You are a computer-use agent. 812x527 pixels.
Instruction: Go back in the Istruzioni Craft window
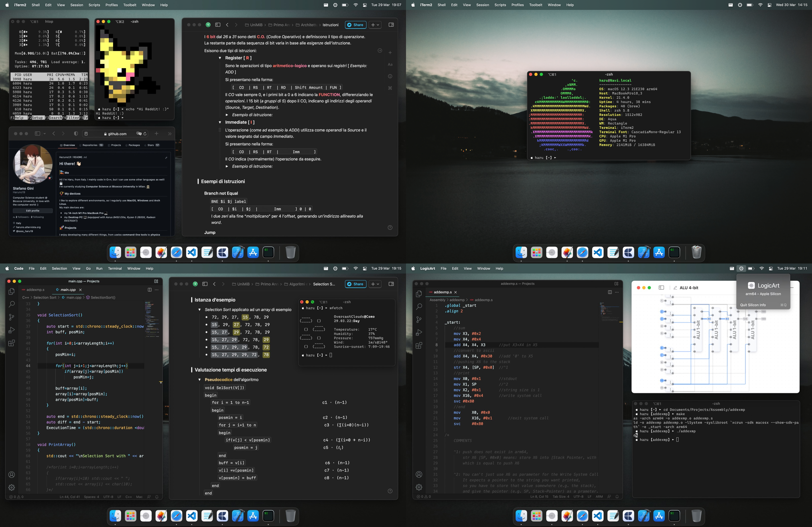(227, 25)
